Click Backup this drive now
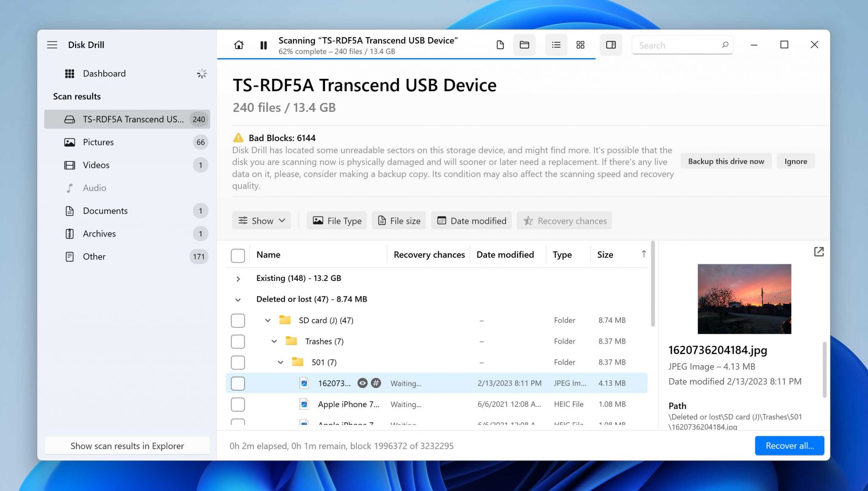The width and height of the screenshot is (868, 491). pyautogui.click(x=726, y=161)
